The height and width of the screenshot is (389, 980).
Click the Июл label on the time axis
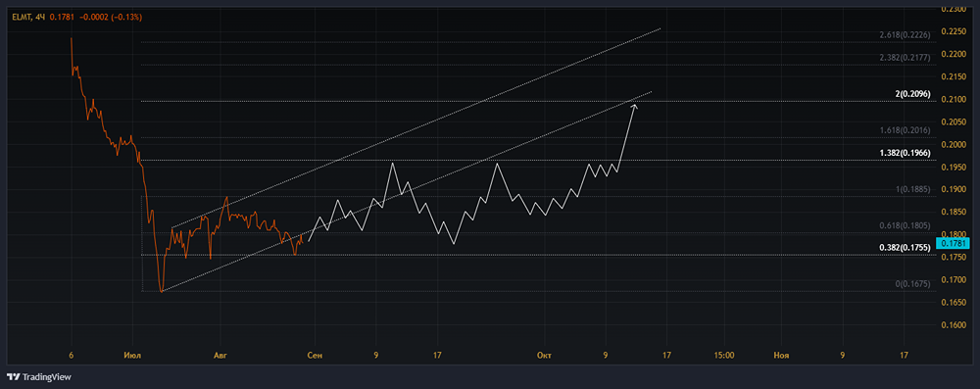(x=132, y=356)
